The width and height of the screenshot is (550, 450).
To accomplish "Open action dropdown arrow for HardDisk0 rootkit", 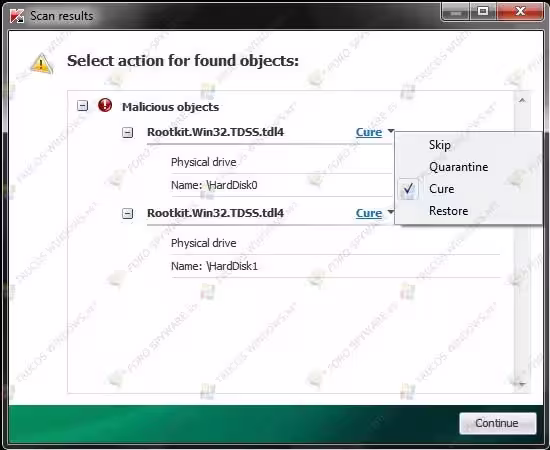I will [x=390, y=132].
